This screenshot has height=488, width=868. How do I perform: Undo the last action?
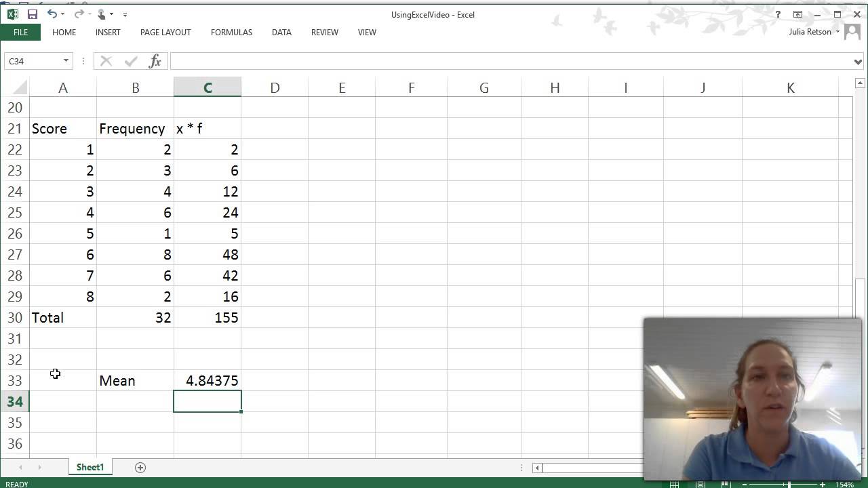coord(52,14)
